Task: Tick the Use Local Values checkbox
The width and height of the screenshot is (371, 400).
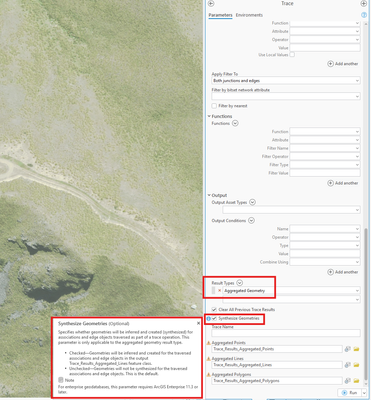Action: [292, 55]
